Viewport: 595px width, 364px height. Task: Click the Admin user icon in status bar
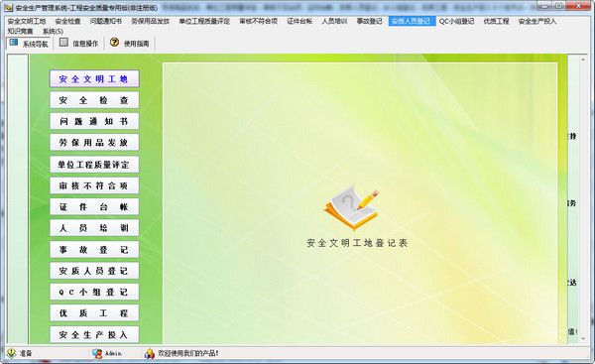[97, 353]
